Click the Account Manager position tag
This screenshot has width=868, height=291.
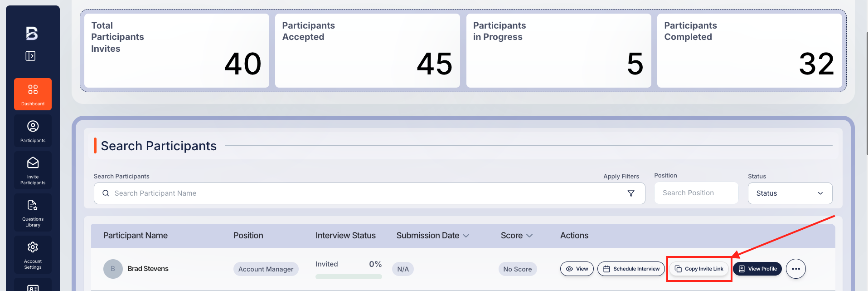[266, 269]
